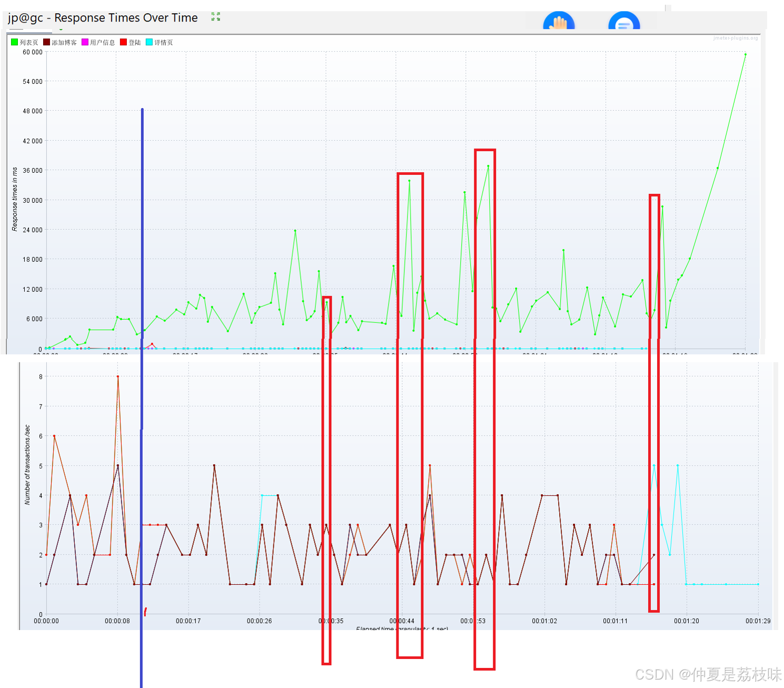Click the blue hand icon in the top bar
The image size is (784, 688).
click(559, 21)
